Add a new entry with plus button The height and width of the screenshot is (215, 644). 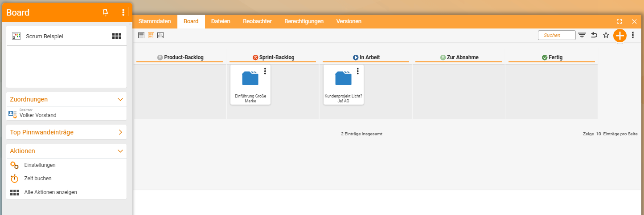620,36
